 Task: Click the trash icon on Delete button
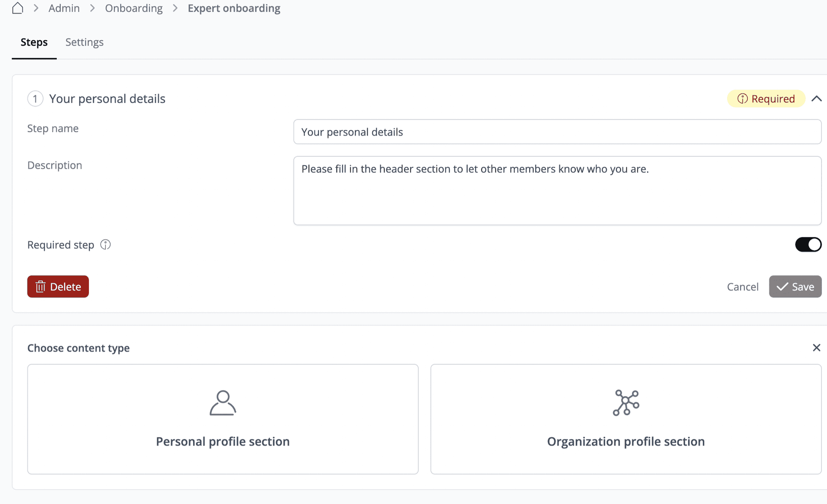coord(41,287)
